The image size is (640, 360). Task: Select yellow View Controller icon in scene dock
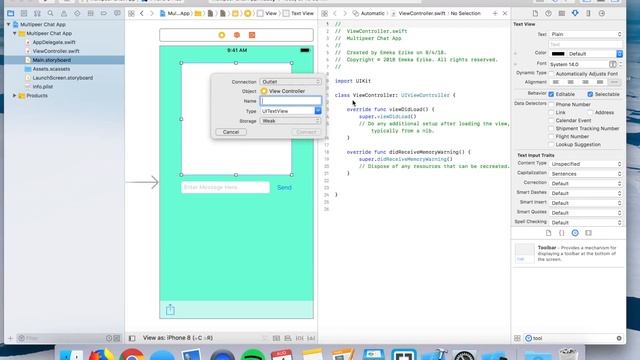click(x=222, y=35)
